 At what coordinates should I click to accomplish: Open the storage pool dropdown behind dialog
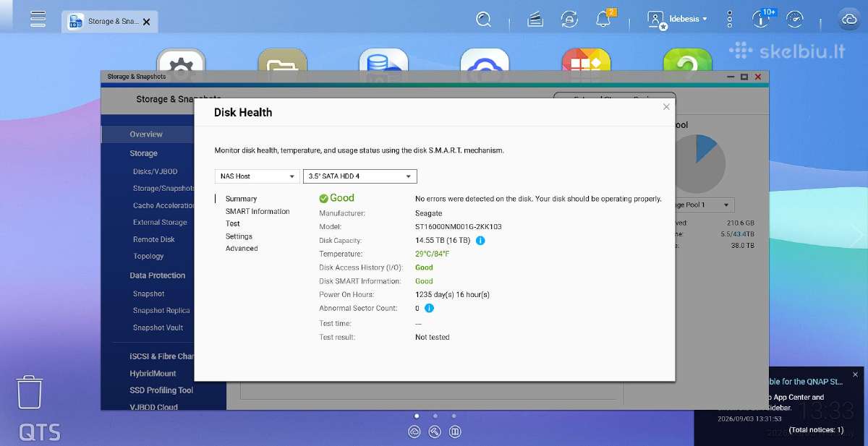(704, 205)
